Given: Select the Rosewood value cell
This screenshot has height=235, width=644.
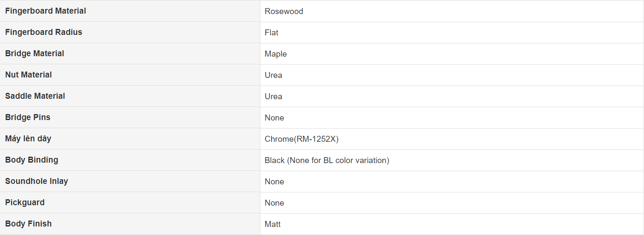Looking at the screenshot, I should coord(451,11).
